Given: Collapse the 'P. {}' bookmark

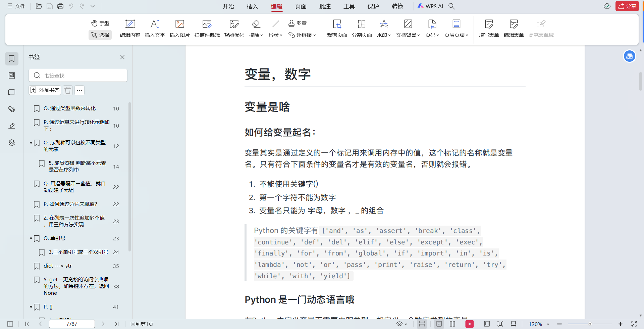Looking at the screenshot, I should [x=31, y=307].
